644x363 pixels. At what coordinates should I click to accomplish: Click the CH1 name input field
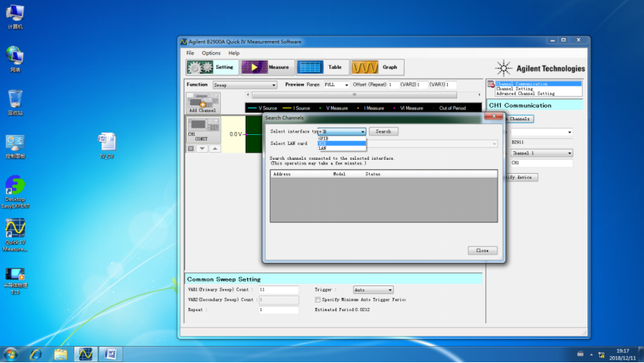(x=542, y=163)
